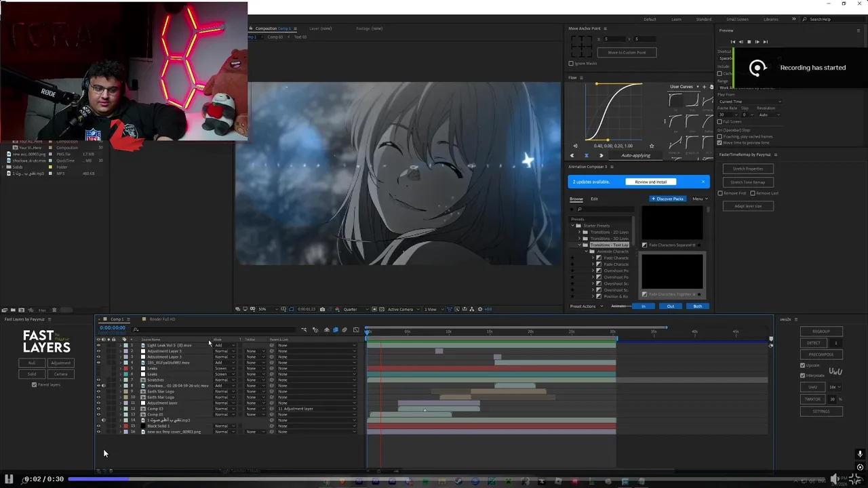Image resolution: width=868 pixels, height=488 pixels.
Task: Expand layer 1 Light Leak Vol 5 properties
Action: [x=121, y=346]
